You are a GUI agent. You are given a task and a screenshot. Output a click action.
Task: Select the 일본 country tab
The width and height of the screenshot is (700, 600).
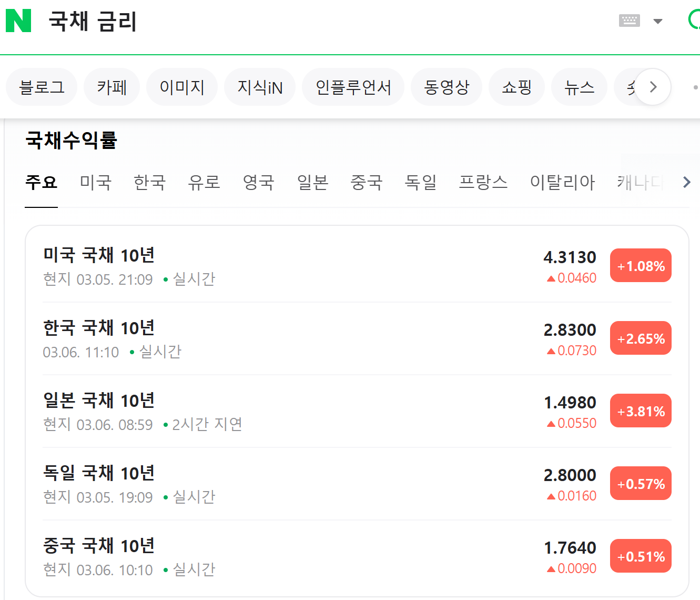(313, 182)
